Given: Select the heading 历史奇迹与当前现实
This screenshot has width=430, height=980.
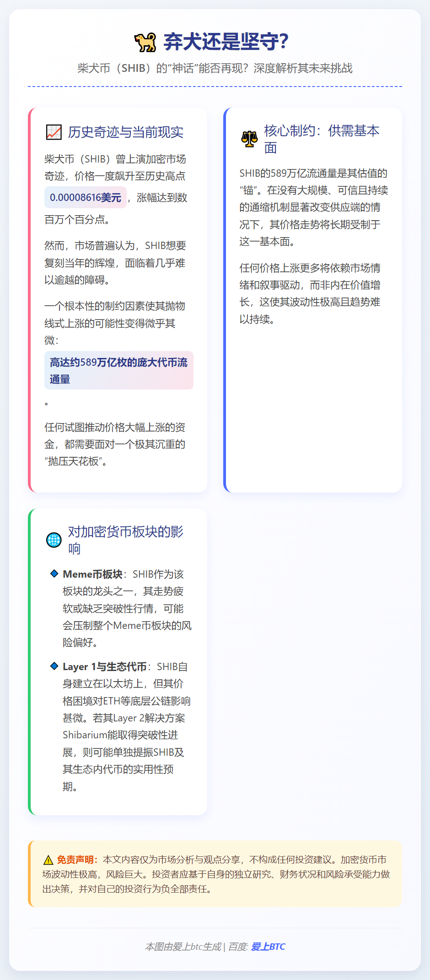Looking at the screenshot, I should 126,132.
